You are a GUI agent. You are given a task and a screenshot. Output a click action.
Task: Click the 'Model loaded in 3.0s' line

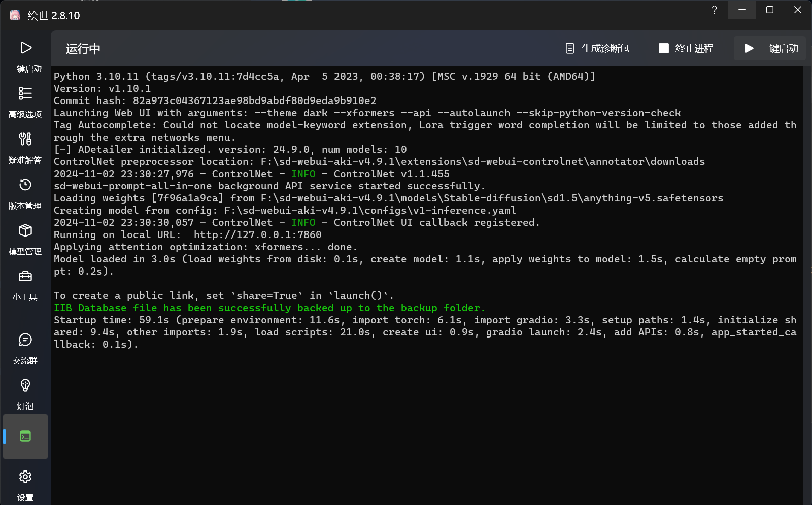click(425, 265)
